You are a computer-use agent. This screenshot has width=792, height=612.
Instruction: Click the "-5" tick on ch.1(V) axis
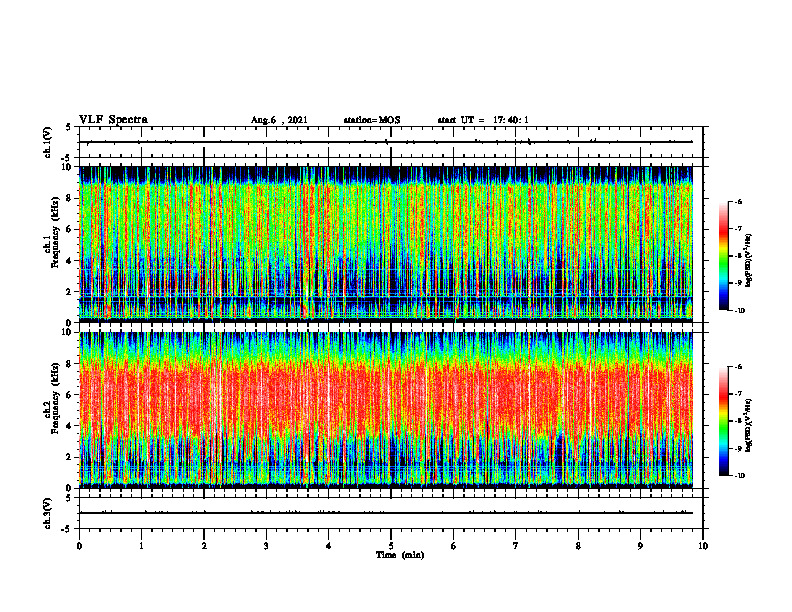(x=68, y=159)
